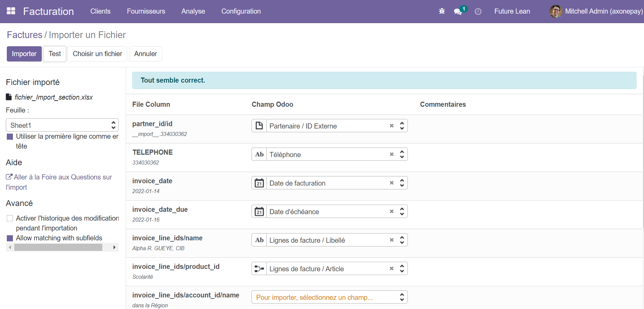
Task: Toggle 'Allow matching with subfields' checkbox
Action: 10,238
